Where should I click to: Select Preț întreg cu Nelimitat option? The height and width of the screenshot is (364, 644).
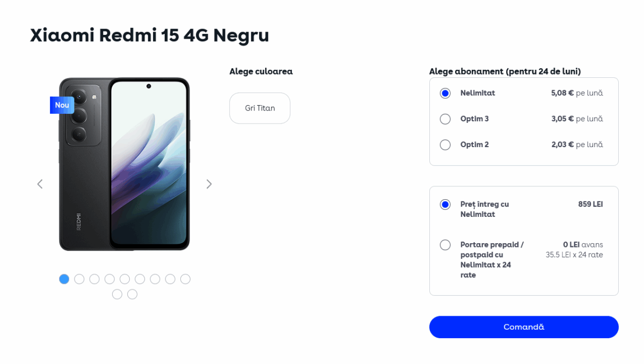pos(445,205)
